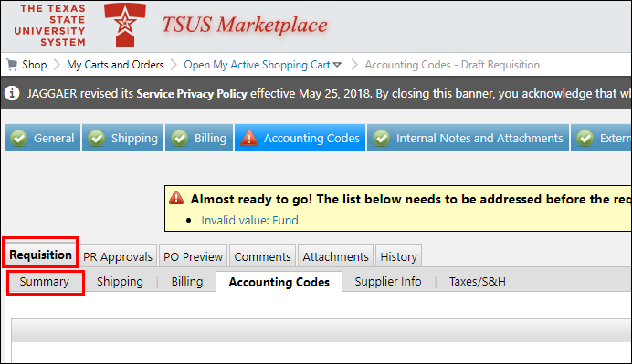Click the info icon in the JAGGAER banner
The image size is (632, 364).
pyautogui.click(x=12, y=93)
